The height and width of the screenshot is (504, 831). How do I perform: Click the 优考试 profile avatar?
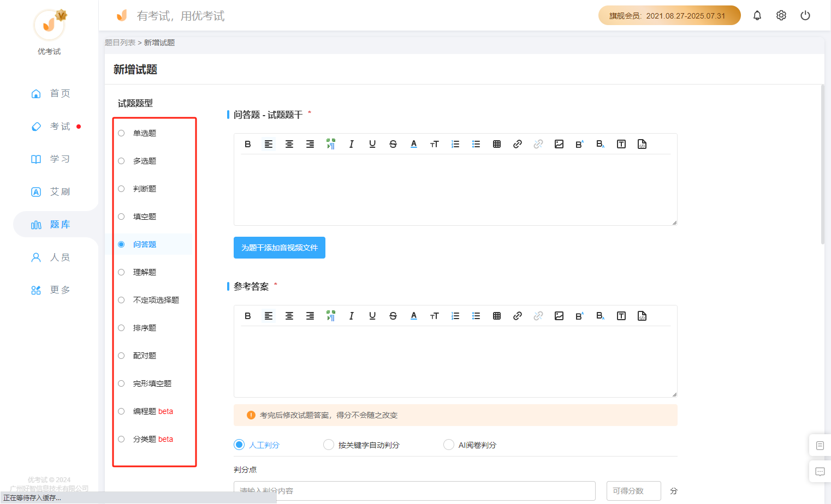(49, 25)
